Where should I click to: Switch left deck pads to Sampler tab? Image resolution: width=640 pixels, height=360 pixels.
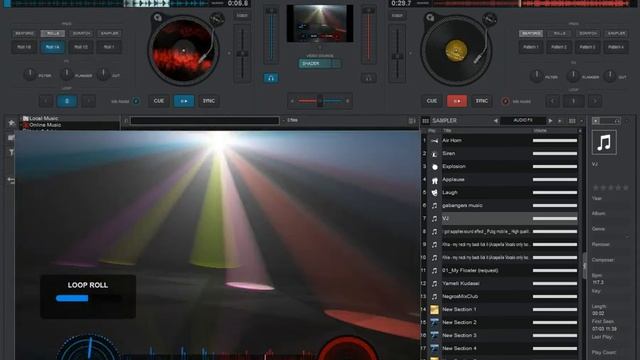pos(109,33)
